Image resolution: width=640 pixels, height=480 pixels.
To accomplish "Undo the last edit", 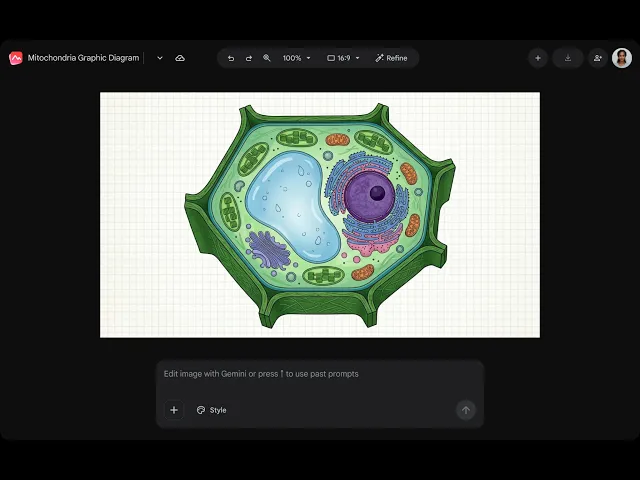I will pos(231,58).
